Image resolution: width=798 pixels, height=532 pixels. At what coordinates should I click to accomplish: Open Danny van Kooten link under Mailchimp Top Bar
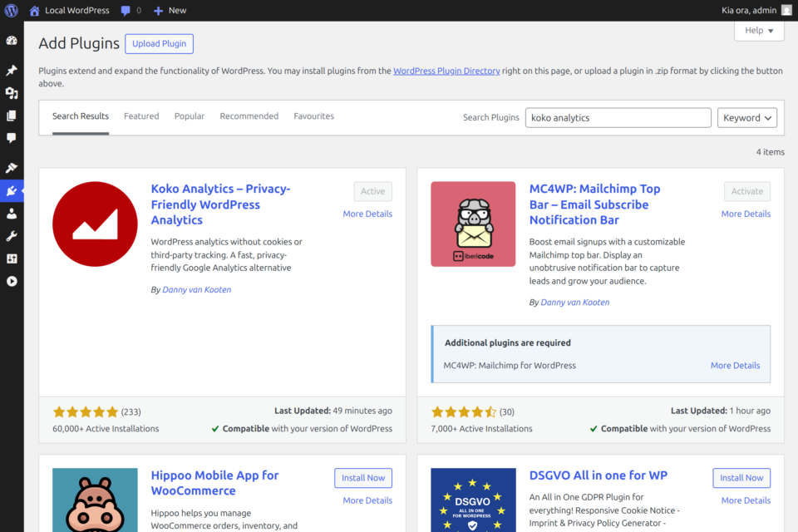pos(574,303)
